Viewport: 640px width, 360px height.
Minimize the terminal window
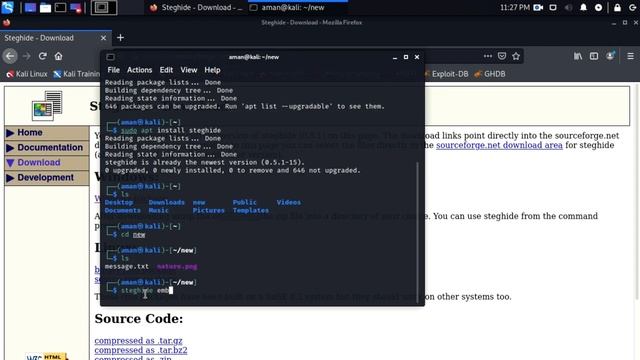coord(395,57)
